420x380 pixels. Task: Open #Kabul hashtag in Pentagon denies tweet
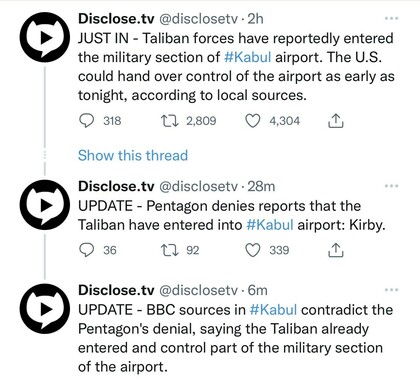click(270, 225)
